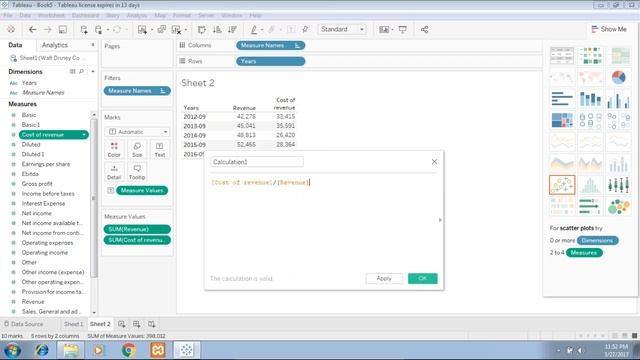Image resolution: width=640 pixels, height=360 pixels.
Task: Click the Save icon in the toolbar
Action: (62, 29)
